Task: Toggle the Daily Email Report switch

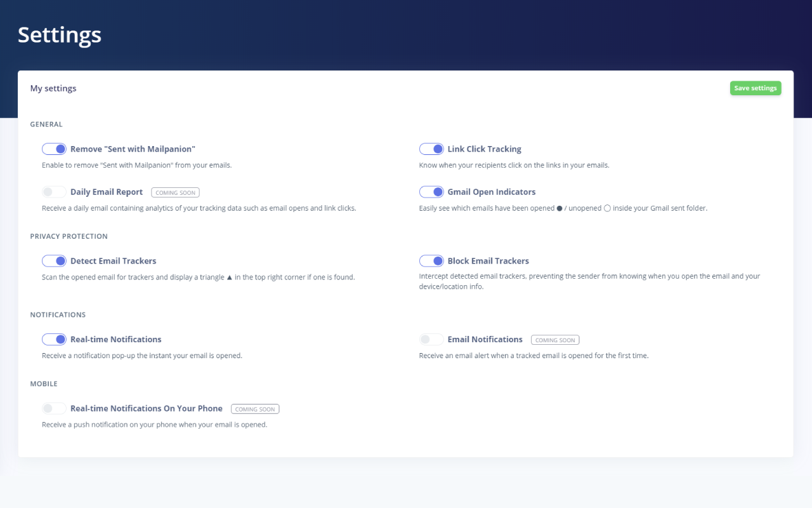Action: point(54,192)
